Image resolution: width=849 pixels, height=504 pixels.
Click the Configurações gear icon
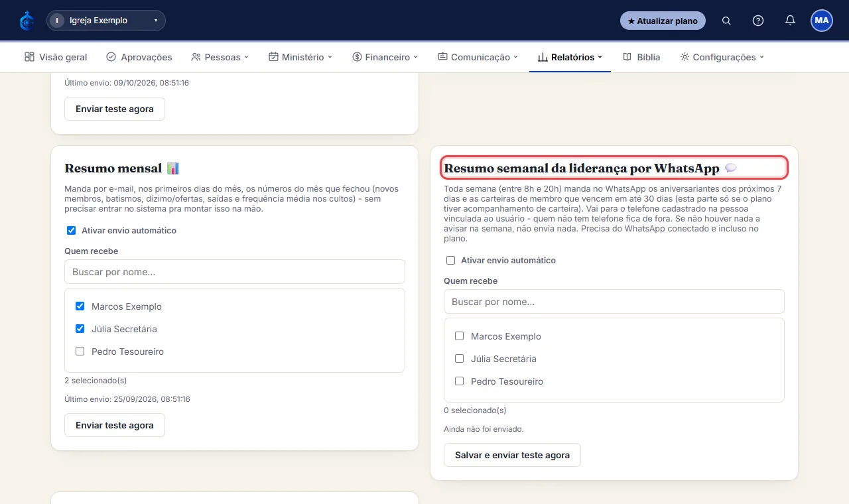(x=685, y=57)
